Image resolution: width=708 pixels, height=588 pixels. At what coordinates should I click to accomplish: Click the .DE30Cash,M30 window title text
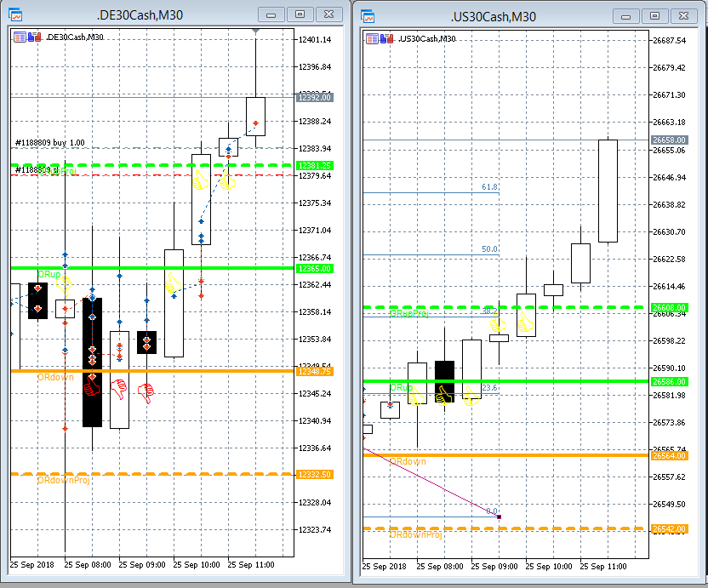tap(140, 15)
